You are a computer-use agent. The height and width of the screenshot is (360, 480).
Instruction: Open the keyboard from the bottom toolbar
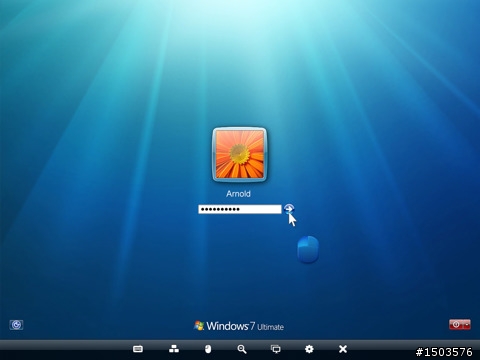coord(138,349)
